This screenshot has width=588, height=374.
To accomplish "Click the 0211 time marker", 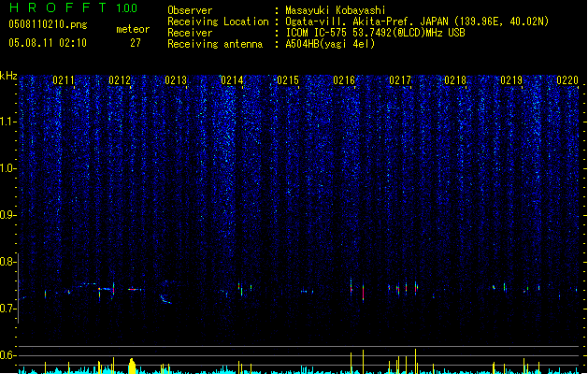I will click(x=64, y=79).
